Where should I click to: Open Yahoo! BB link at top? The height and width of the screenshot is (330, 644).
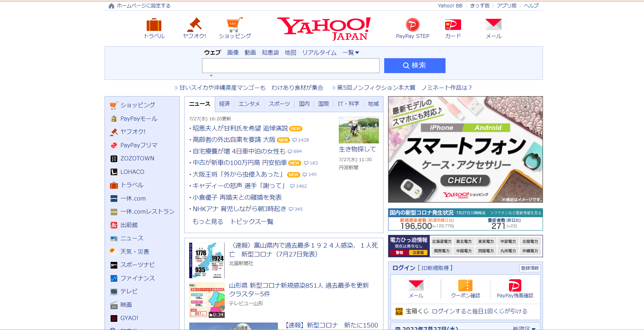(450, 6)
